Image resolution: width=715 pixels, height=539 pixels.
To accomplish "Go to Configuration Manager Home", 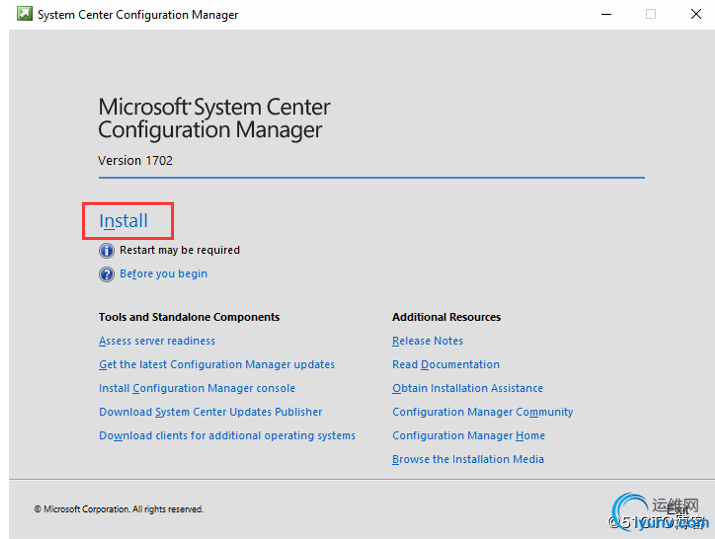I will pos(468,436).
